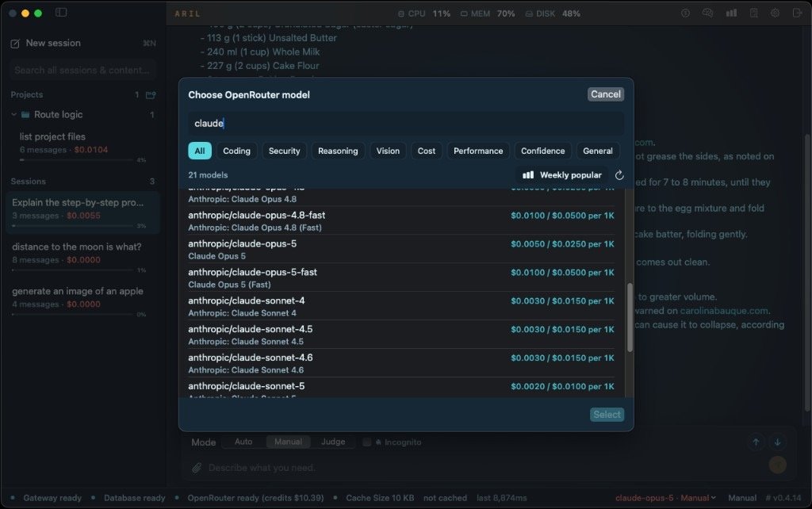The height and width of the screenshot is (509, 812).
Task: Click the model search field containing claude
Action: (x=406, y=123)
